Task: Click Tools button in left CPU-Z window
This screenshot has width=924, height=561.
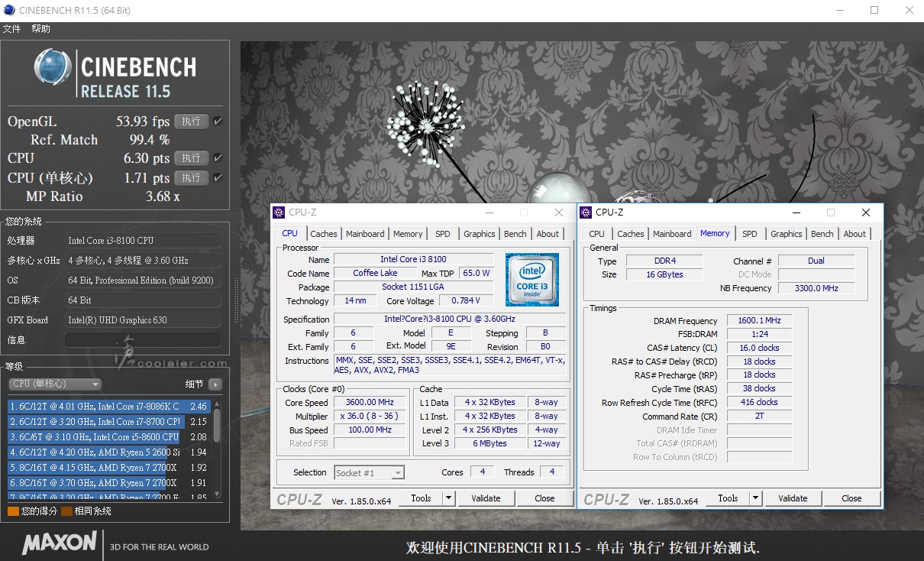Action: pos(421,498)
